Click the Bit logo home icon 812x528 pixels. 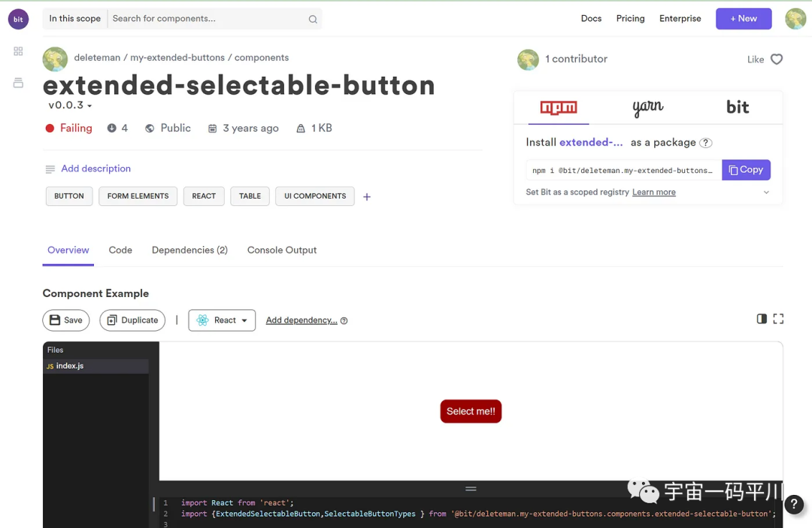coord(18,19)
